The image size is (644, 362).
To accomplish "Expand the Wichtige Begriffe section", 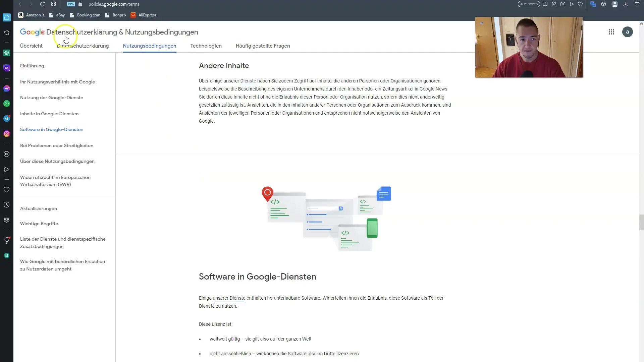I will click(39, 224).
